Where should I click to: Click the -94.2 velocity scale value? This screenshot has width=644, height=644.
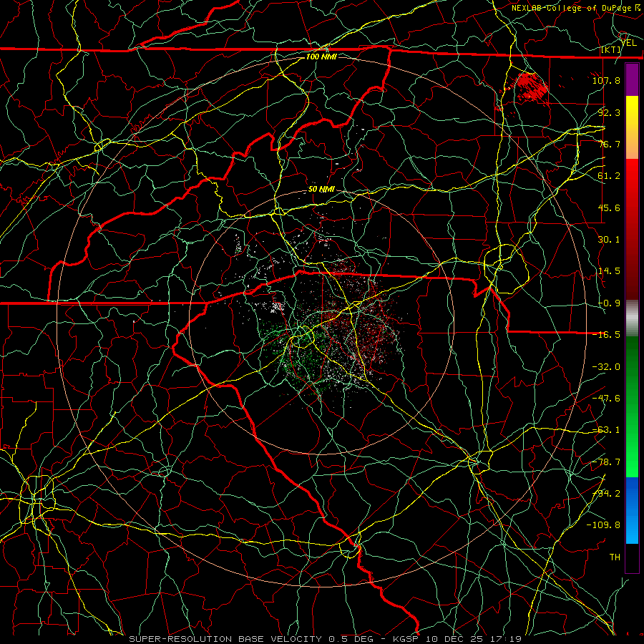point(606,494)
